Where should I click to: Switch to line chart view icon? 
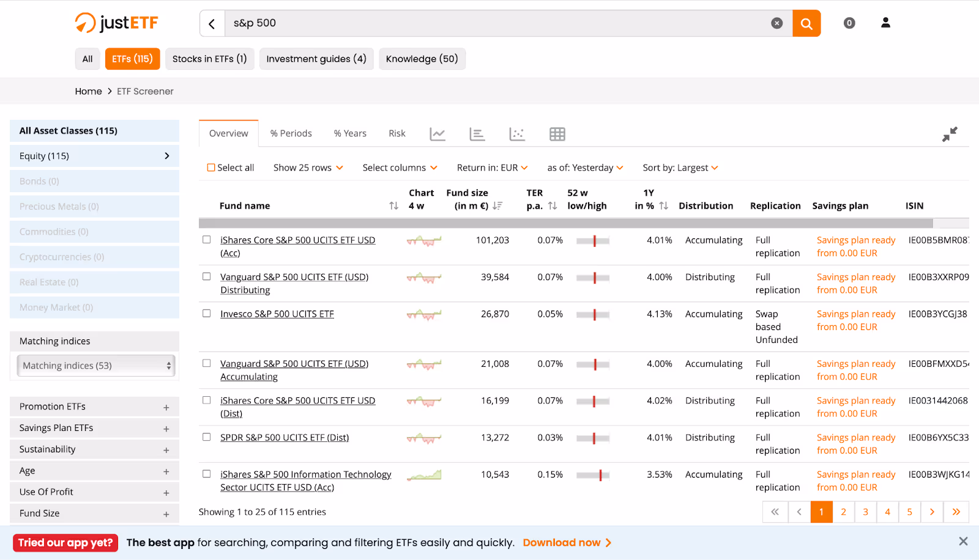pyautogui.click(x=437, y=134)
